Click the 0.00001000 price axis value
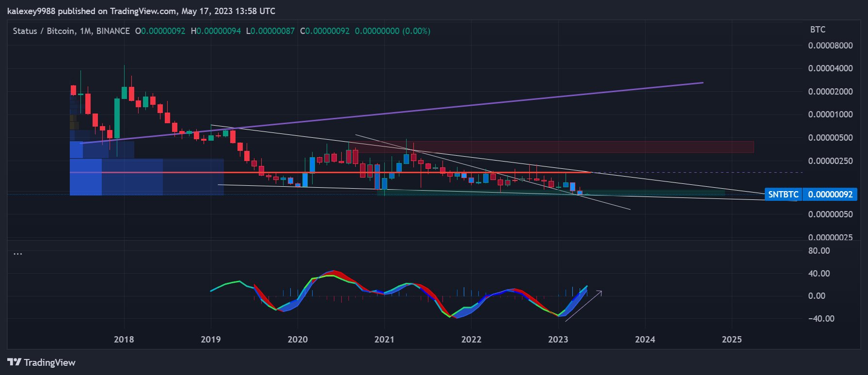 point(830,114)
